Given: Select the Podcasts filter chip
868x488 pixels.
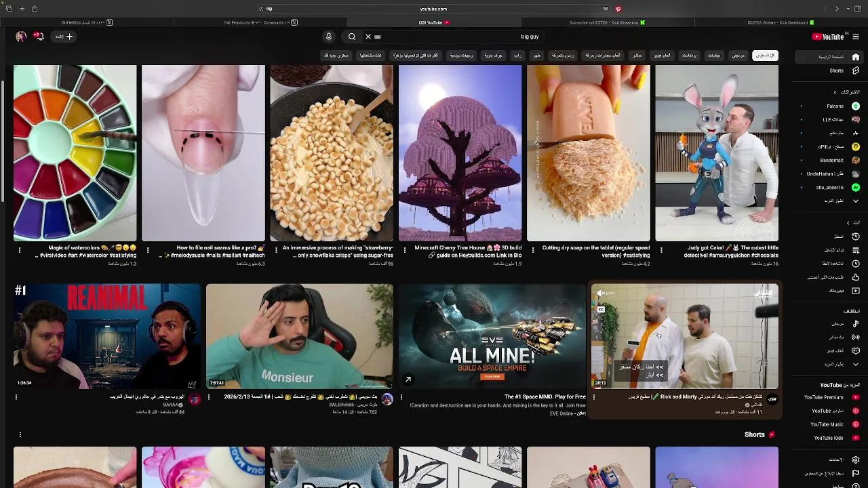Looking at the screenshot, I should (689, 56).
